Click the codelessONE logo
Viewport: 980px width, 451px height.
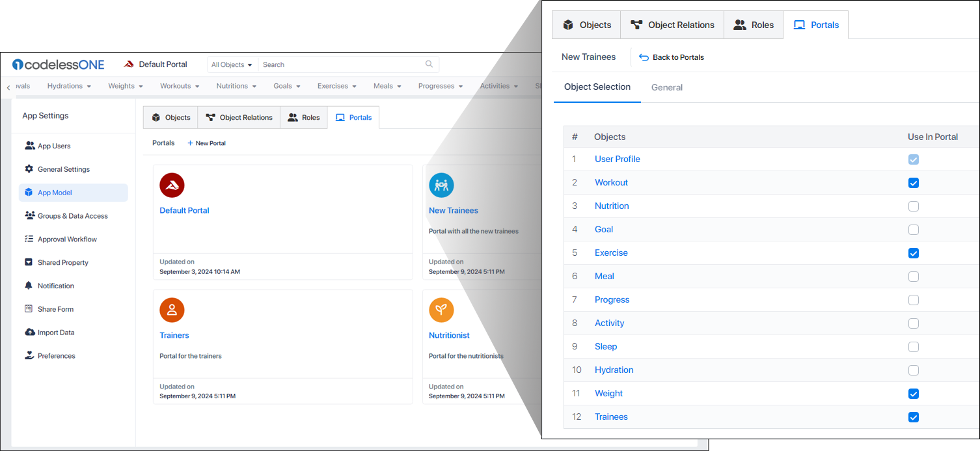coord(57,64)
